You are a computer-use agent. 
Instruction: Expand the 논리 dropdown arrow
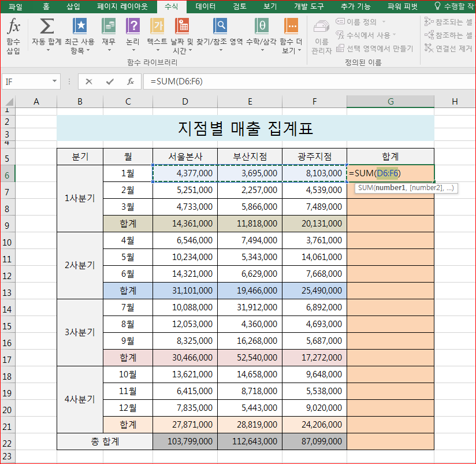click(x=133, y=50)
